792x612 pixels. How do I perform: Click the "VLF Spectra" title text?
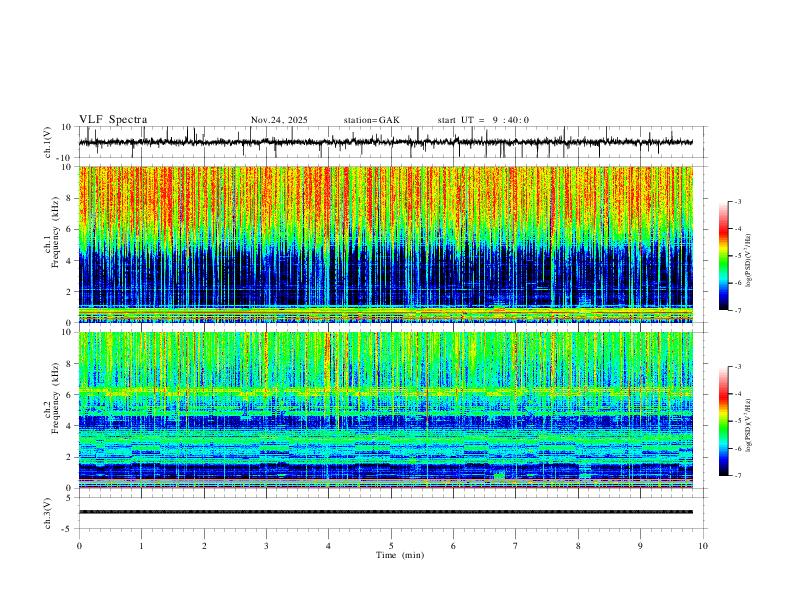113,120
